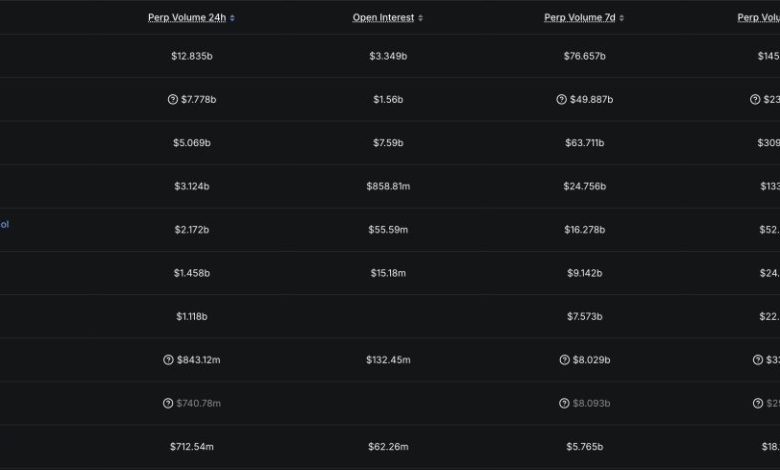Screen dimensions: 780x470
Task: Sort table by Open Interest header
Action: pyautogui.click(x=383, y=18)
